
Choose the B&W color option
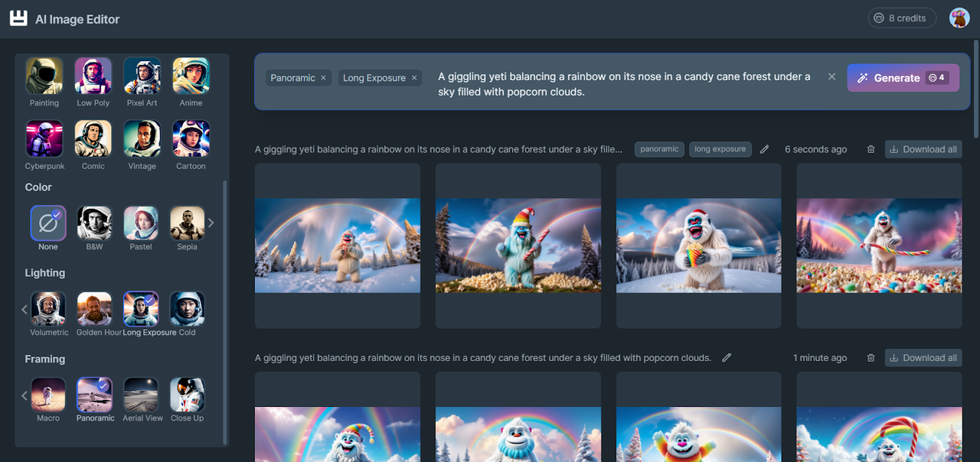[95, 223]
